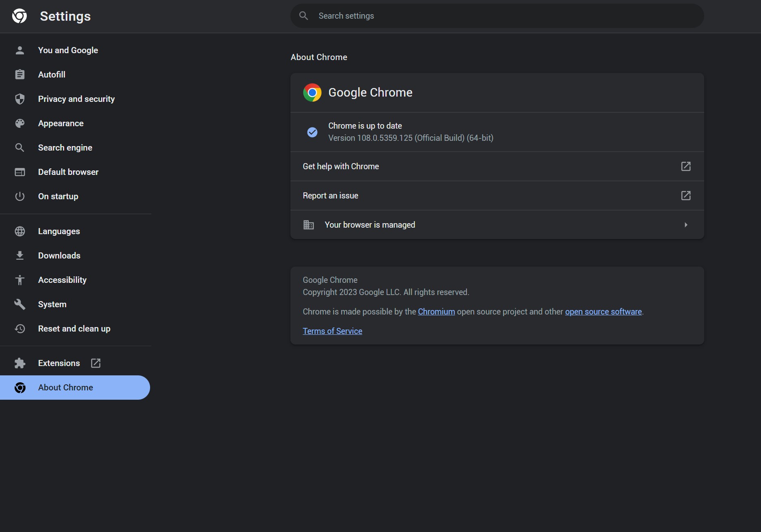Click the power icon for On startup

(x=19, y=196)
